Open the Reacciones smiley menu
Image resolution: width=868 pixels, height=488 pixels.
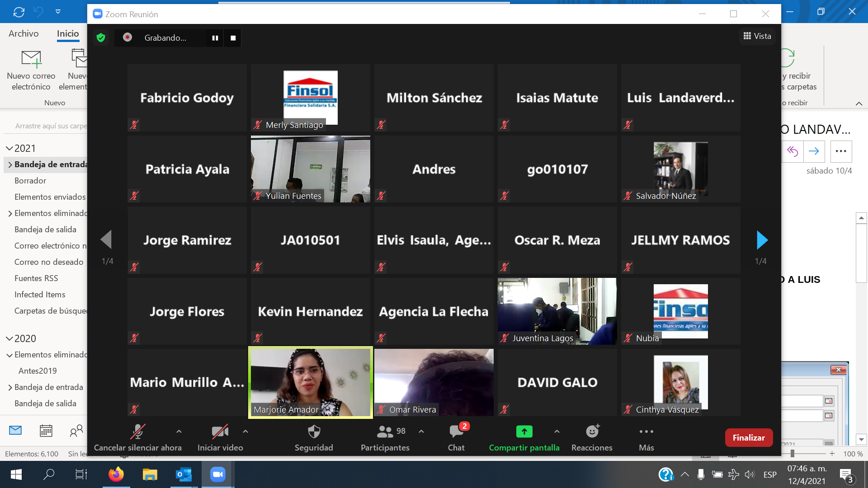592,432
